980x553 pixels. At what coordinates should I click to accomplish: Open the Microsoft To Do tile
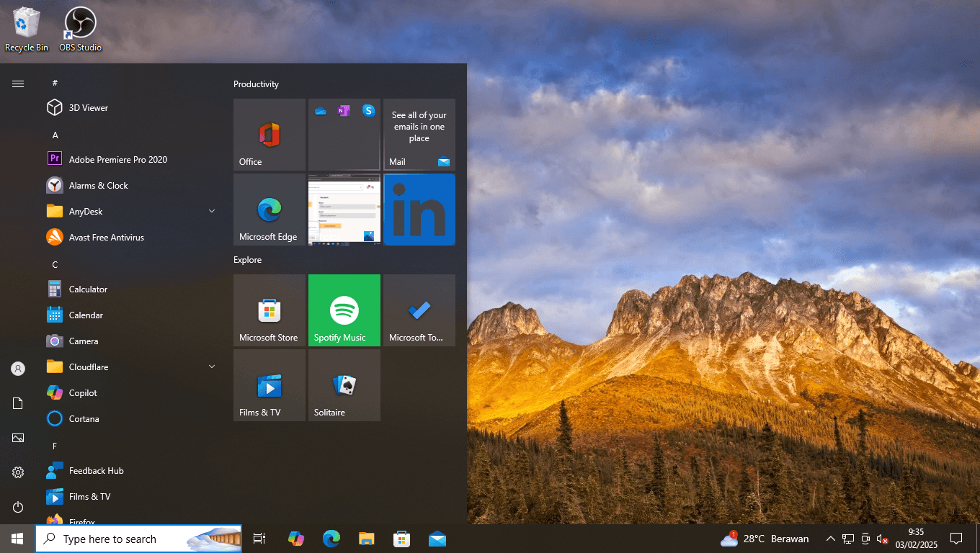click(x=419, y=310)
